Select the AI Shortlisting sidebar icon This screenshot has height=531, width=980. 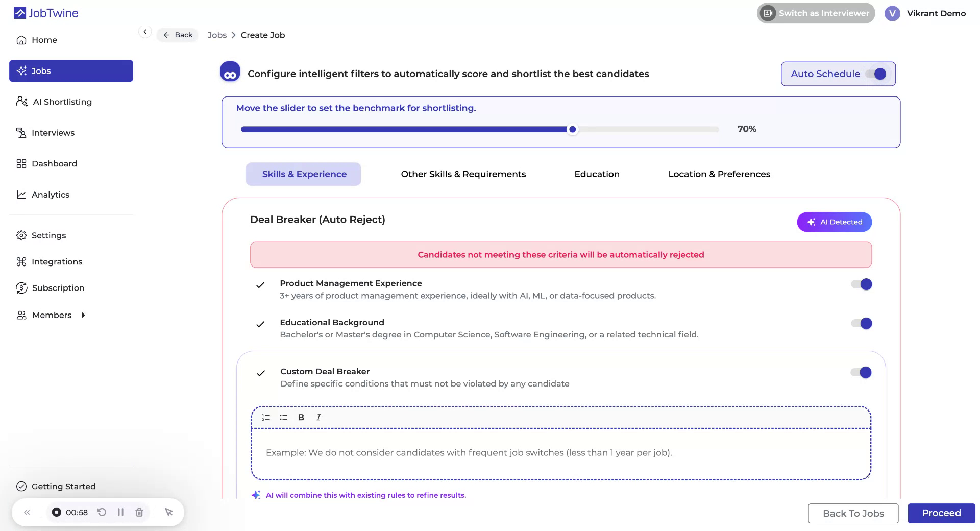[21, 102]
